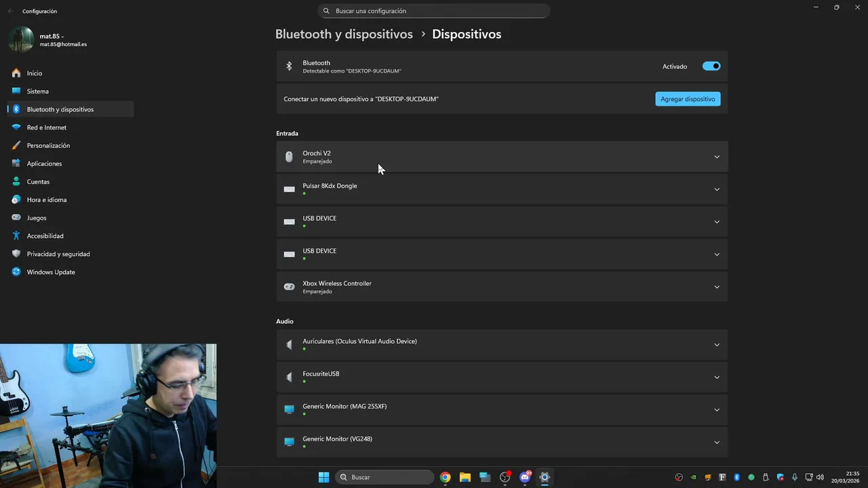Click the Xbox Wireless Controller gamepad icon
Image resolution: width=868 pixels, height=488 pixels.
pyautogui.click(x=289, y=287)
